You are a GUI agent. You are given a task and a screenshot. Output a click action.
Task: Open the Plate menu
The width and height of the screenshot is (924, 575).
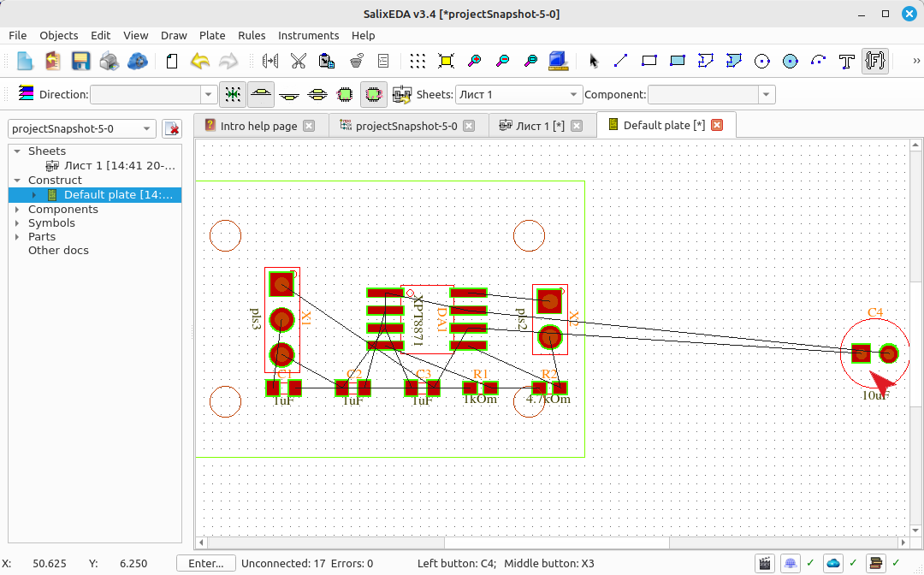click(x=212, y=35)
